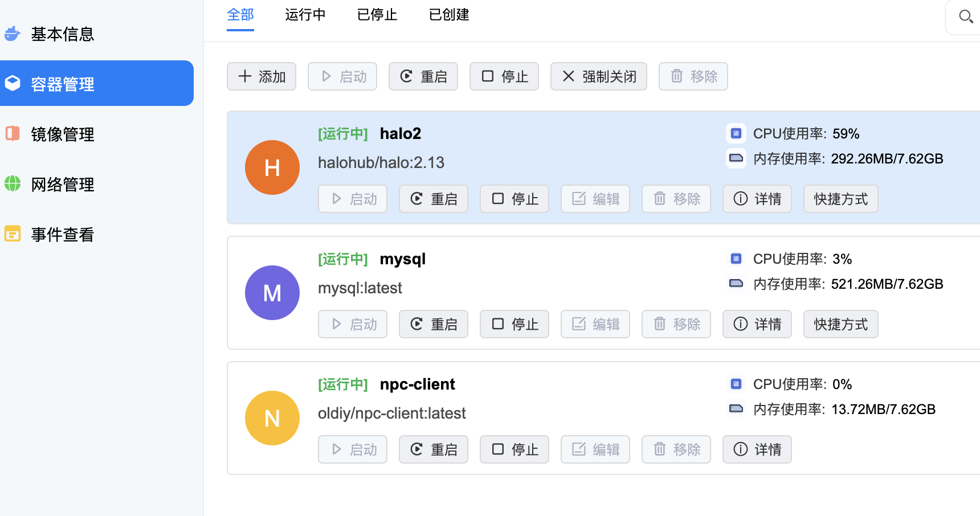Restart the halo2 container
This screenshot has width=980, height=516.
tap(434, 199)
